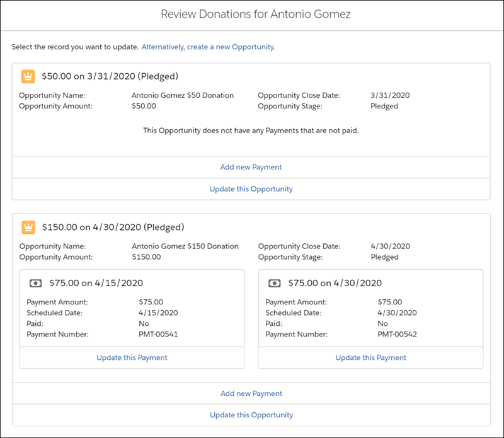The image size is (504, 438).
Task: Click 'Antonio Gomez $150 Donation' opportunity name
Action: click(x=185, y=246)
